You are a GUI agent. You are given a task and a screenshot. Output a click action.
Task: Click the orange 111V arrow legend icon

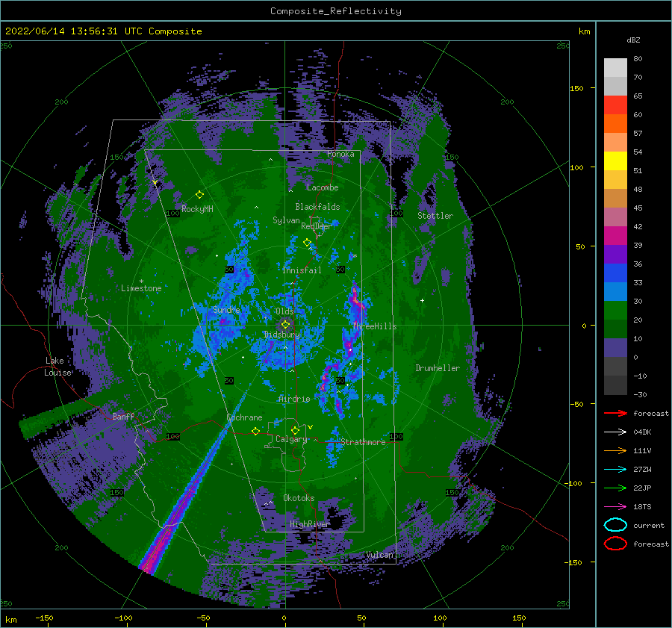pos(615,450)
